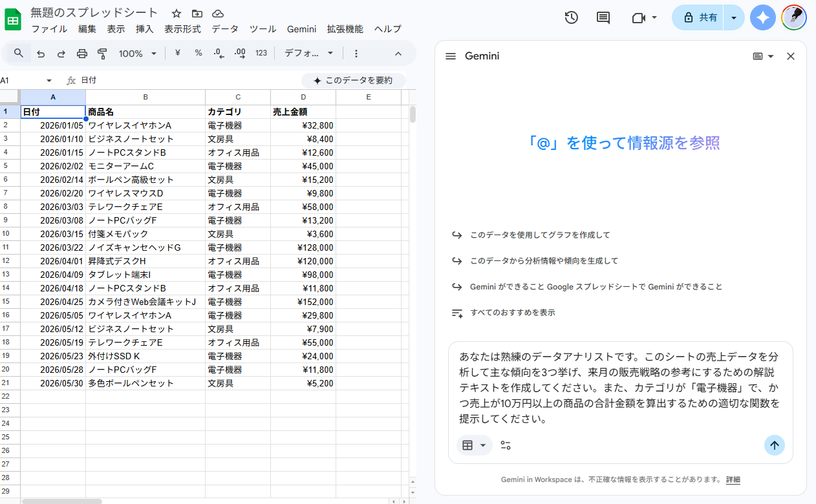Click the vertical scrollbar of the sheet
The height and width of the screenshot is (504, 816).
413,114
